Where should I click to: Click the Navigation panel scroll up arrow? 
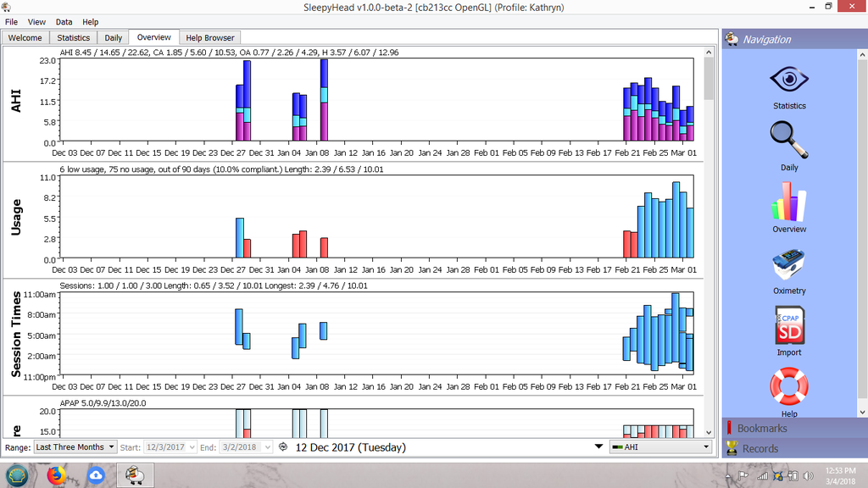[862, 54]
